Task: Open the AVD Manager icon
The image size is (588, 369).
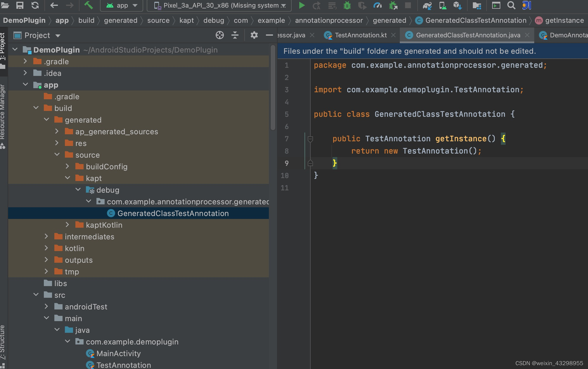Action: pos(442,5)
